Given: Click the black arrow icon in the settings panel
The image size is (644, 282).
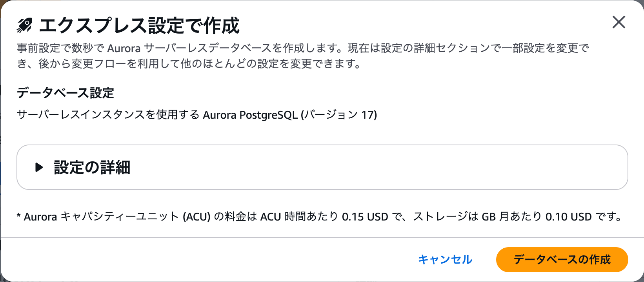Looking at the screenshot, I should pos(39,167).
